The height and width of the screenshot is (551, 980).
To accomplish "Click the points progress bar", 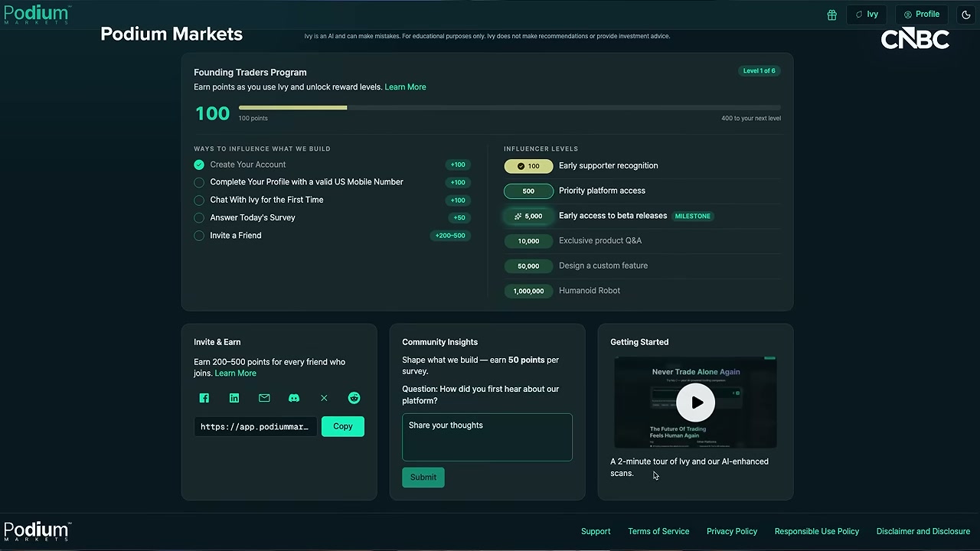I will point(510,108).
